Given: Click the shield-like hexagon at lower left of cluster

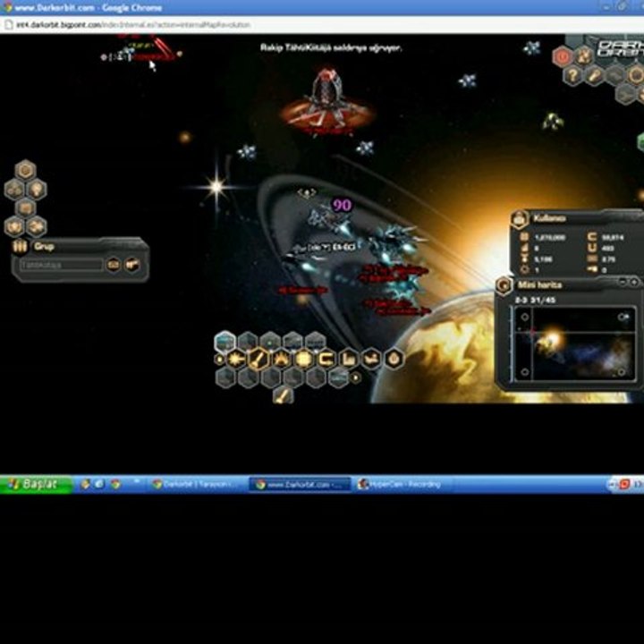Looking at the screenshot, I should pyautogui.click(x=14, y=226).
